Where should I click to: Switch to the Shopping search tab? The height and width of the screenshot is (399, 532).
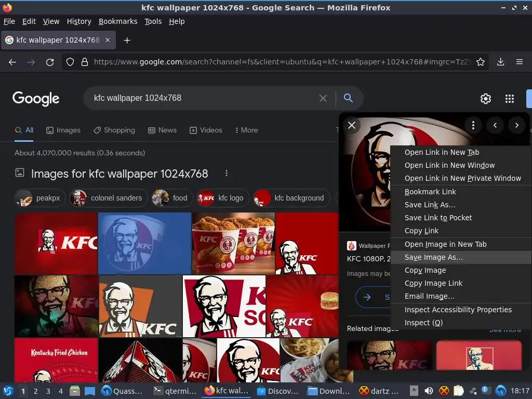point(114,130)
